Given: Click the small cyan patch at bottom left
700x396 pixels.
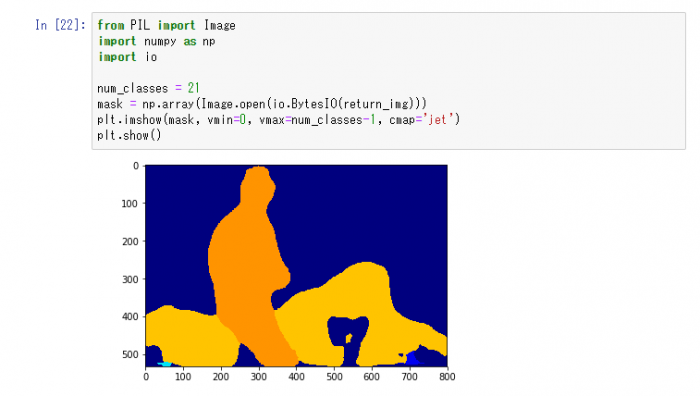Looking at the screenshot, I should [165, 364].
